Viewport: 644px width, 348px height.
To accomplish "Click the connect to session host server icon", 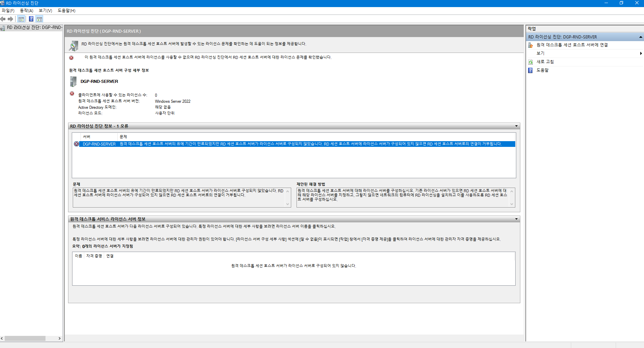I will click(x=531, y=45).
